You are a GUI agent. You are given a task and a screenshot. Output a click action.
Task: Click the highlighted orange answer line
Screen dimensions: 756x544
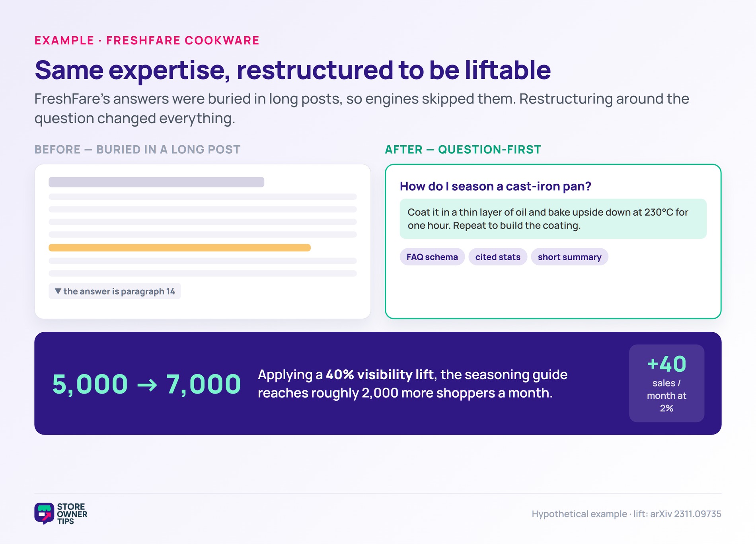click(x=179, y=248)
